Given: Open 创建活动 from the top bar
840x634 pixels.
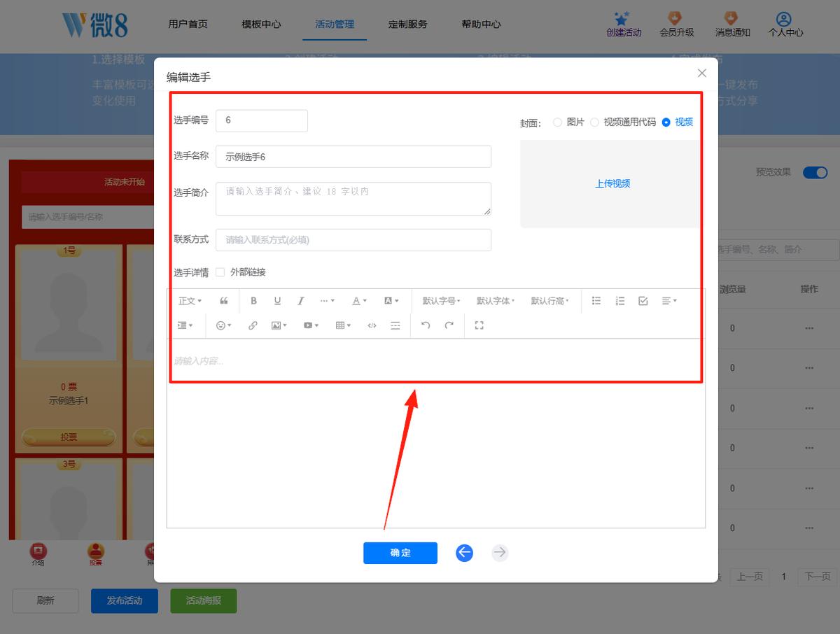Looking at the screenshot, I should coord(624,24).
